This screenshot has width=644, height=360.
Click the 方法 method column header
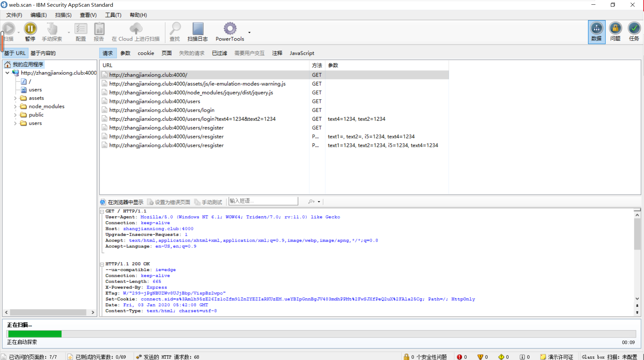(317, 65)
